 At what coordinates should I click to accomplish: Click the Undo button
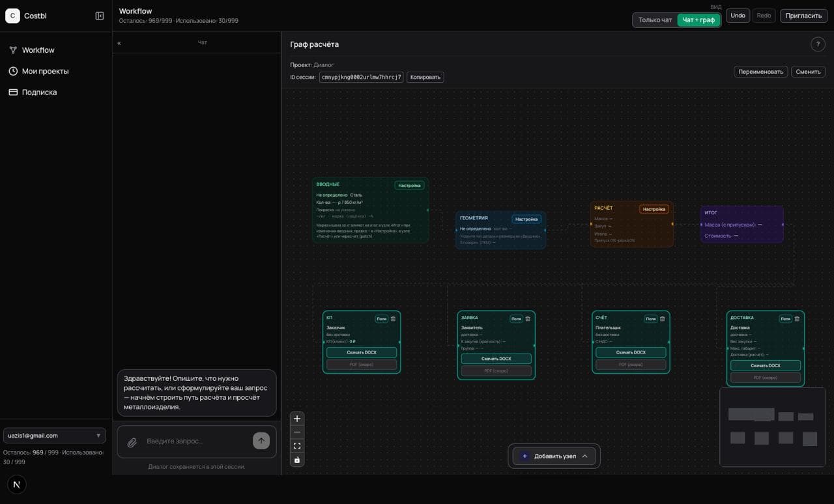pyautogui.click(x=738, y=16)
